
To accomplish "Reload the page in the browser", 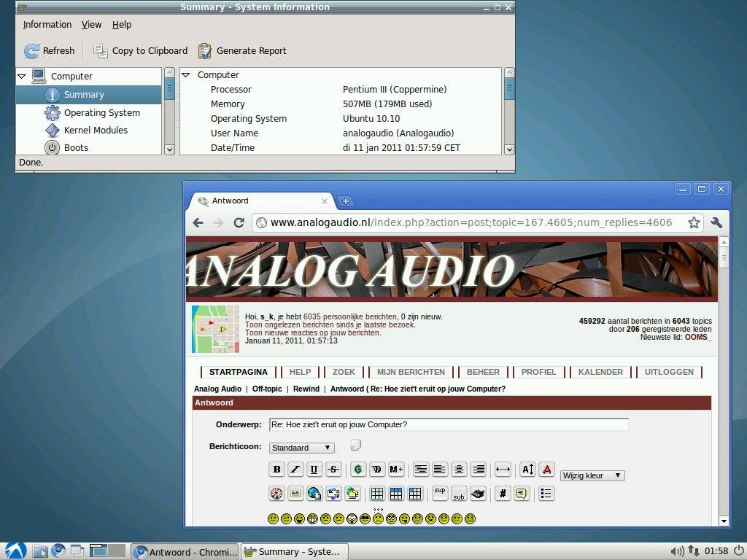I will point(239,222).
